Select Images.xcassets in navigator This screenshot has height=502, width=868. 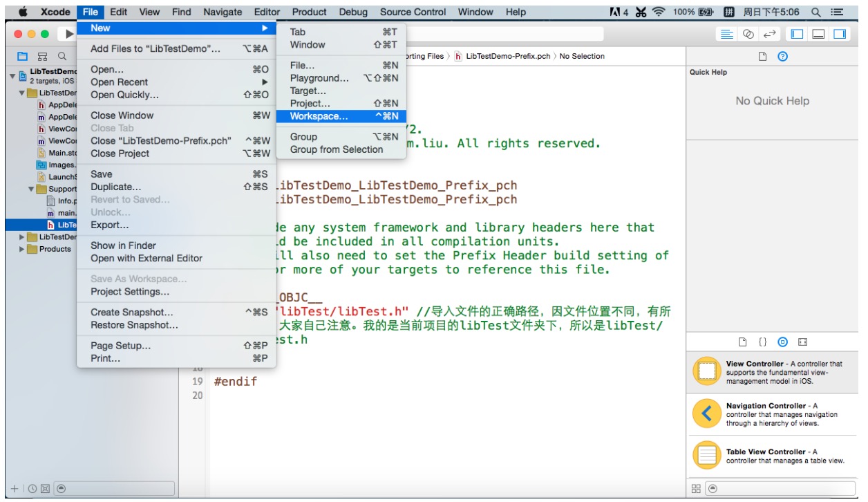57,165
